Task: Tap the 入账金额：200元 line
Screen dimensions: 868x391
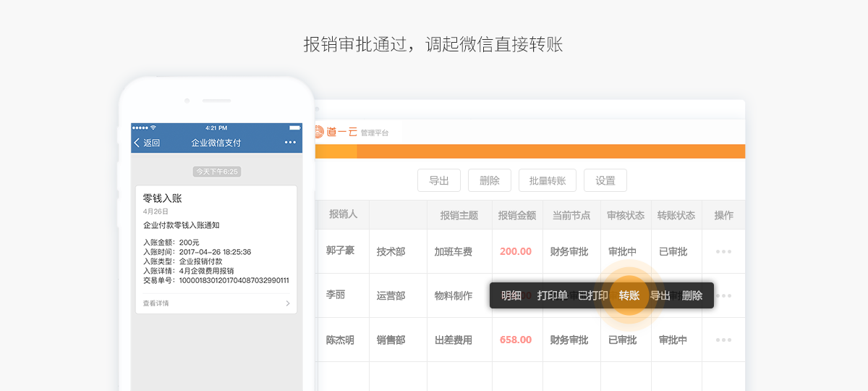Action: pyautogui.click(x=171, y=243)
